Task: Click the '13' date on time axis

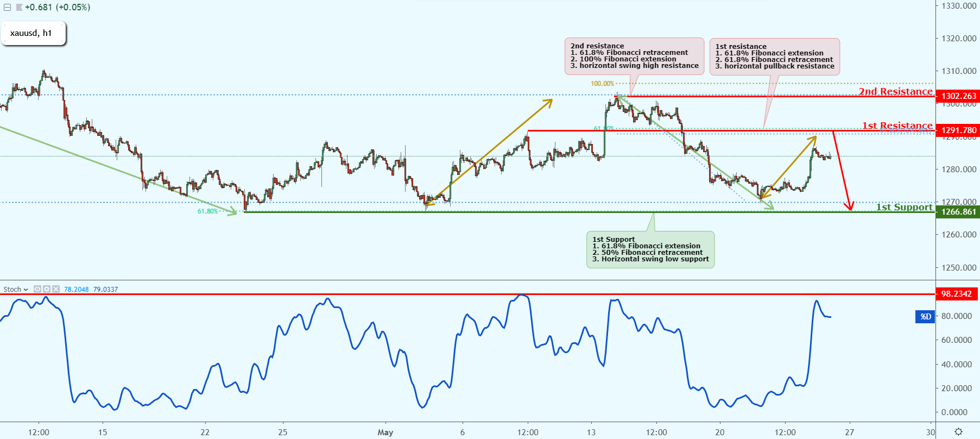Action: pos(591,432)
